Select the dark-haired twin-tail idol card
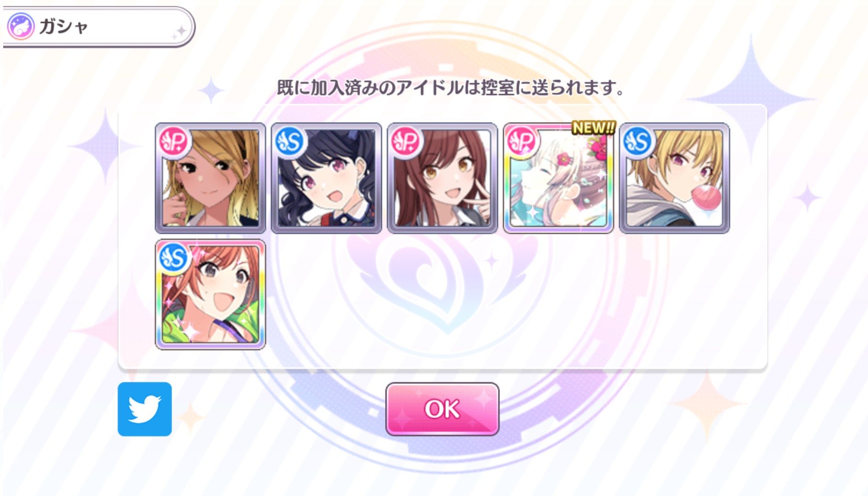The image size is (868, 496). coord(326,178)
